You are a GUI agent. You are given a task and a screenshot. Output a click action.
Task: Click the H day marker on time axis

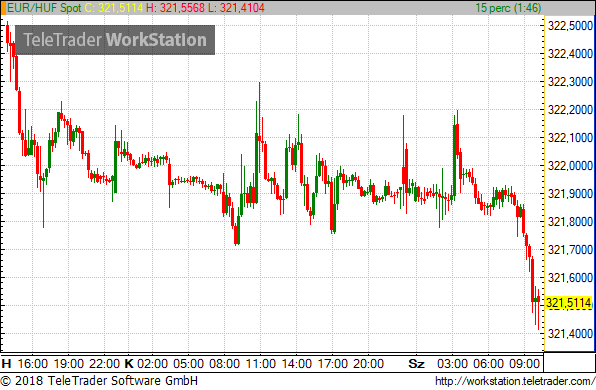tap(6, 364)
